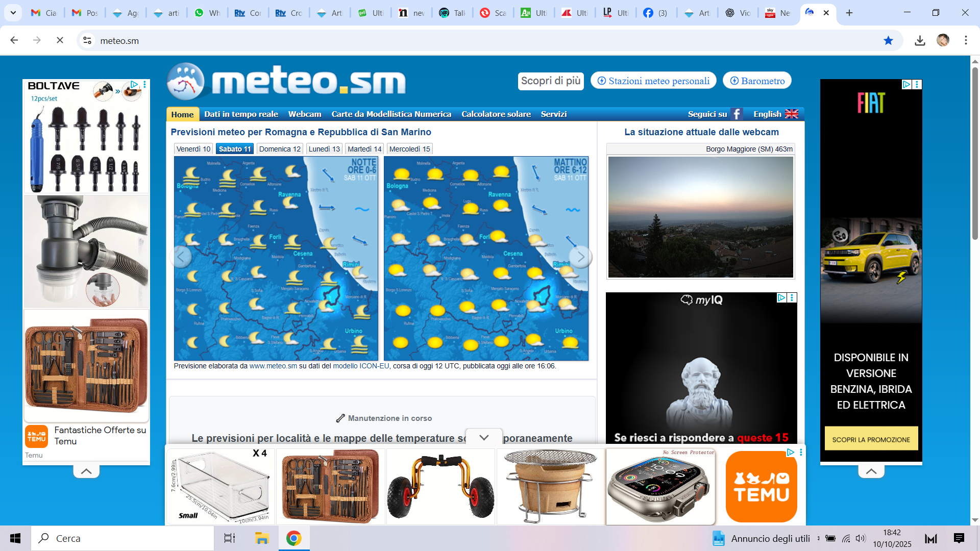Image resolution: width=980 pixels, height=551 pixels.
Task: Select the Domenica 12 forecast day
Action: (x=280, y=149)
